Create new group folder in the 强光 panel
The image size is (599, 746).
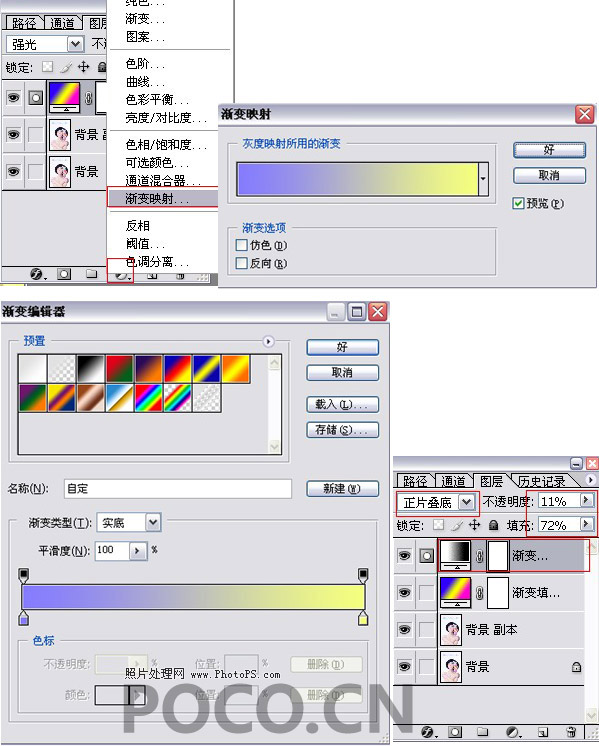(91, 274)
